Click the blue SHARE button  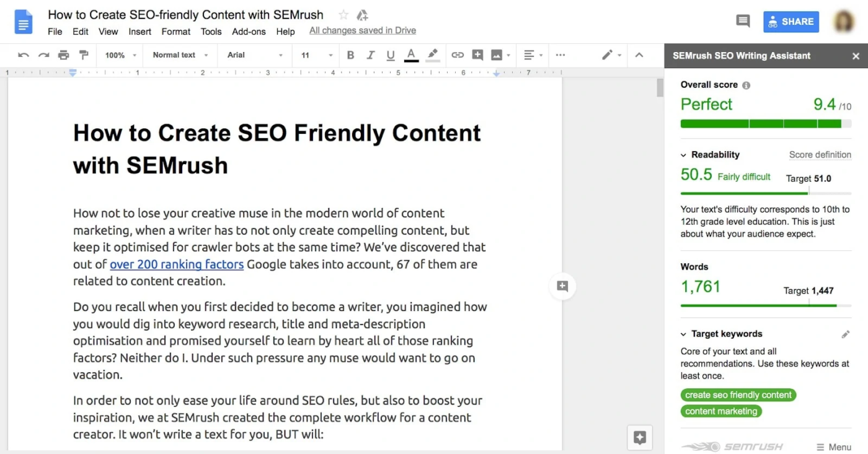tap(791, 22)
